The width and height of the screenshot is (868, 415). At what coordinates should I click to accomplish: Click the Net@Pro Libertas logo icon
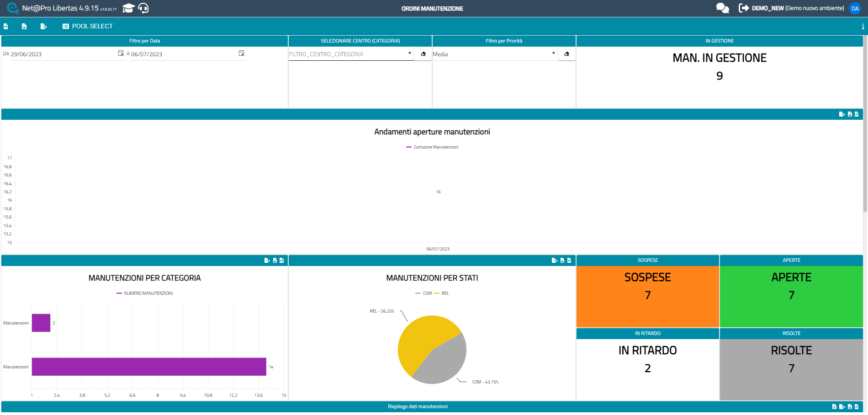click(x=12, y=8)
